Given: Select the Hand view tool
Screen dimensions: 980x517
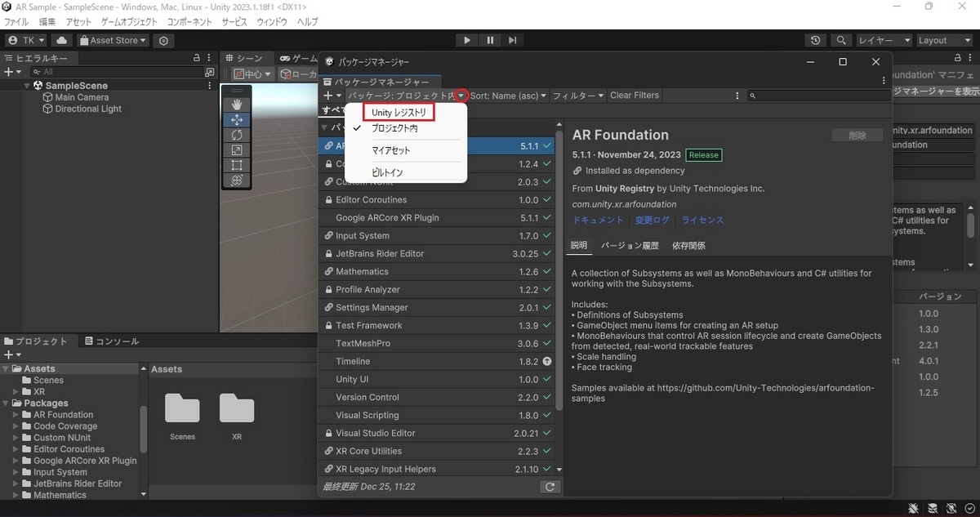Looking at the screenshot, I should click(x=237, y=105).
